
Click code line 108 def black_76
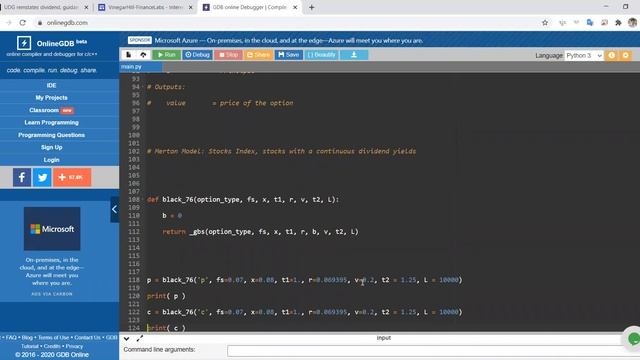(x=243, y=200)
